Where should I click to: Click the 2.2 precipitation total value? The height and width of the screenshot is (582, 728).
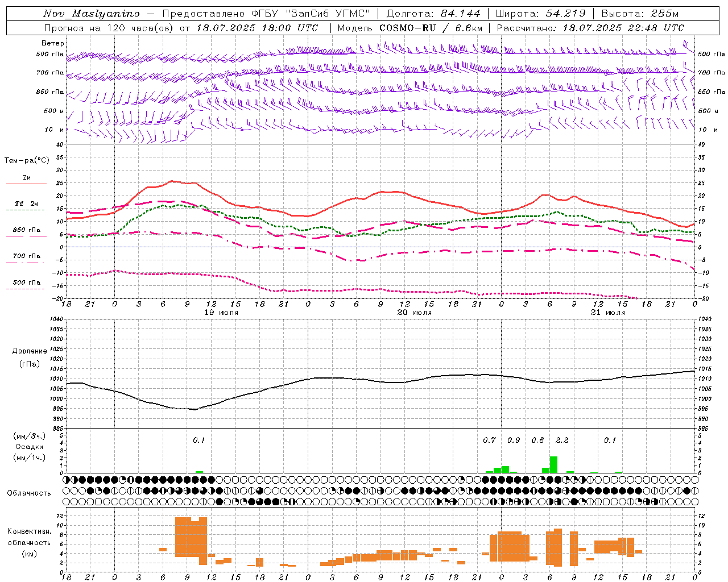coord(562,440)
